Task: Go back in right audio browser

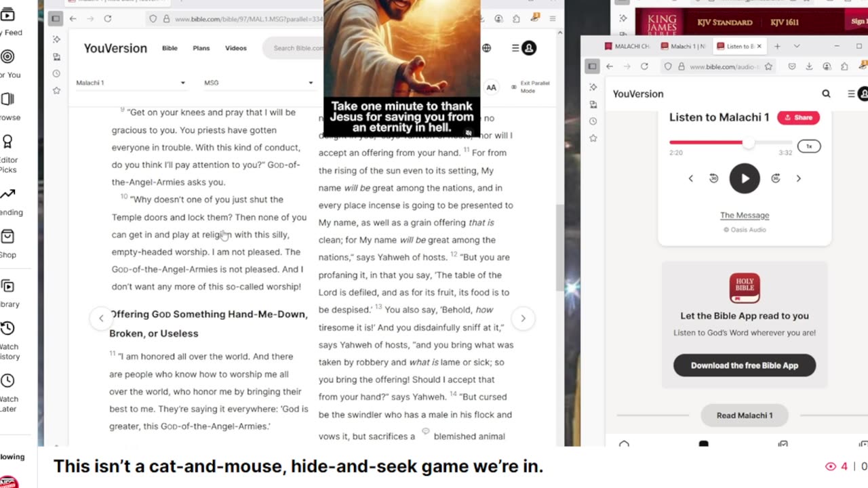Action: 610,66
